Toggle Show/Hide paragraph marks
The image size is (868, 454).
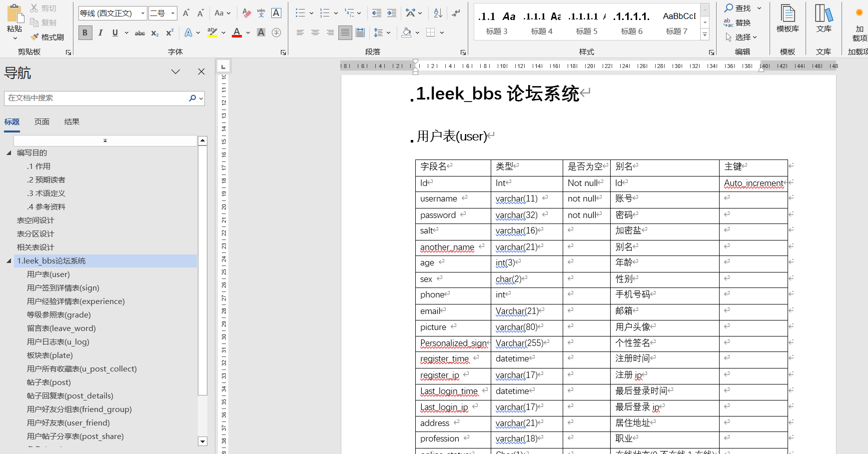click(456, 13)
